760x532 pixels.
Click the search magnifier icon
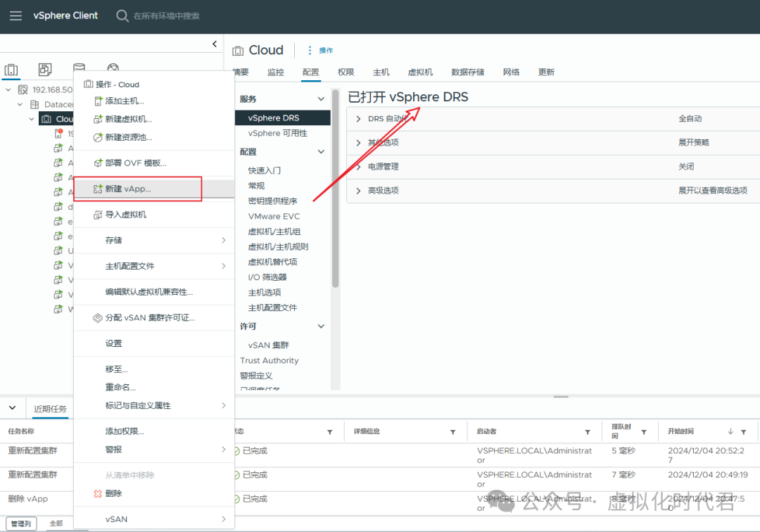tap(122, 15)
